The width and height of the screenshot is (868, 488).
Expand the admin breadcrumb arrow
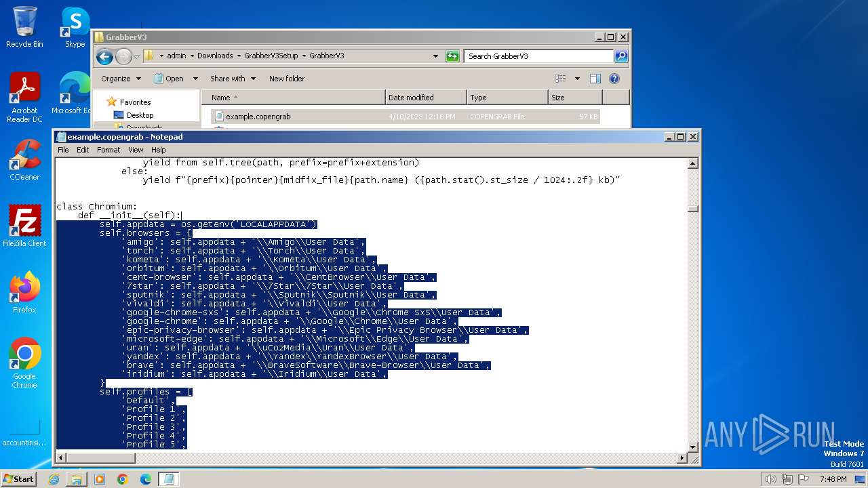point(191,56)
